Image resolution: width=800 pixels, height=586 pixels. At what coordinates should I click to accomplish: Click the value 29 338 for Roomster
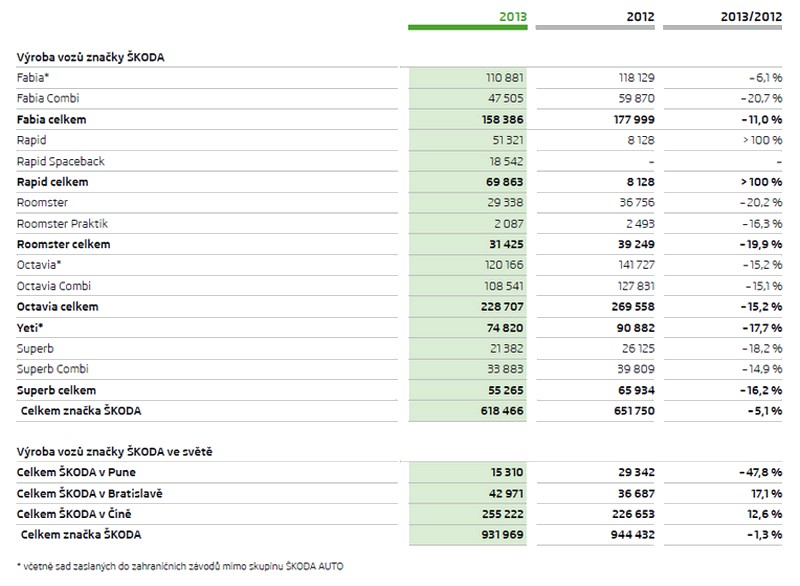pyautogui.click(x=505, y=202)
